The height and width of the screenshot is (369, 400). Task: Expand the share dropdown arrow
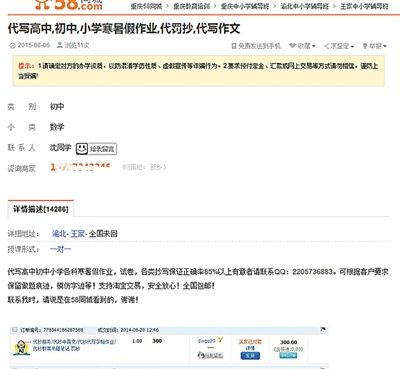352,47
